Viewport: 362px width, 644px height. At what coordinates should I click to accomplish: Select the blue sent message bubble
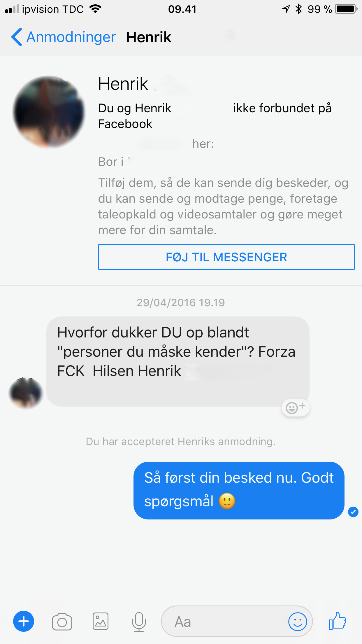(x=239, y=490)
